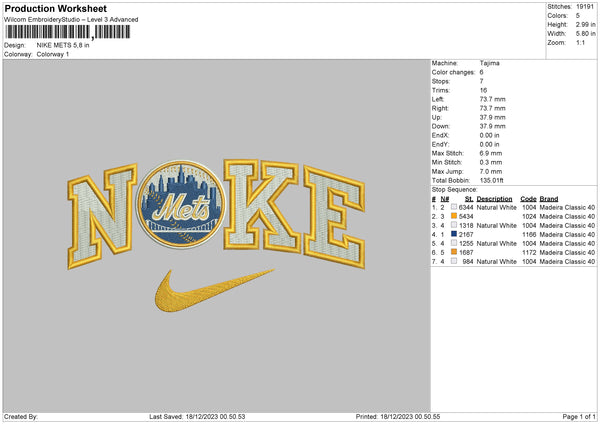Click the Natural White description in stop 1
This screenshot has width=600, height=424.
[497, 207]
